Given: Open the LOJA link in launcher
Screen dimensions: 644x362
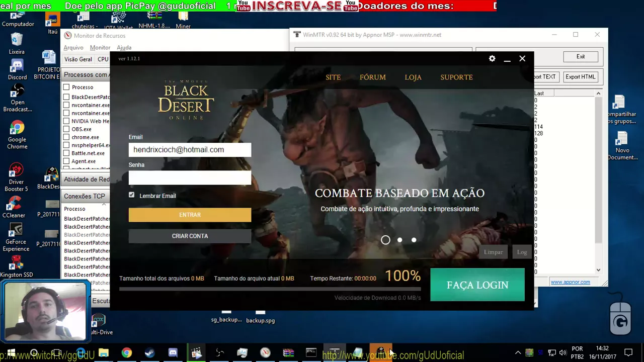Looking at the screenshot, I should (x=413, y=77).
